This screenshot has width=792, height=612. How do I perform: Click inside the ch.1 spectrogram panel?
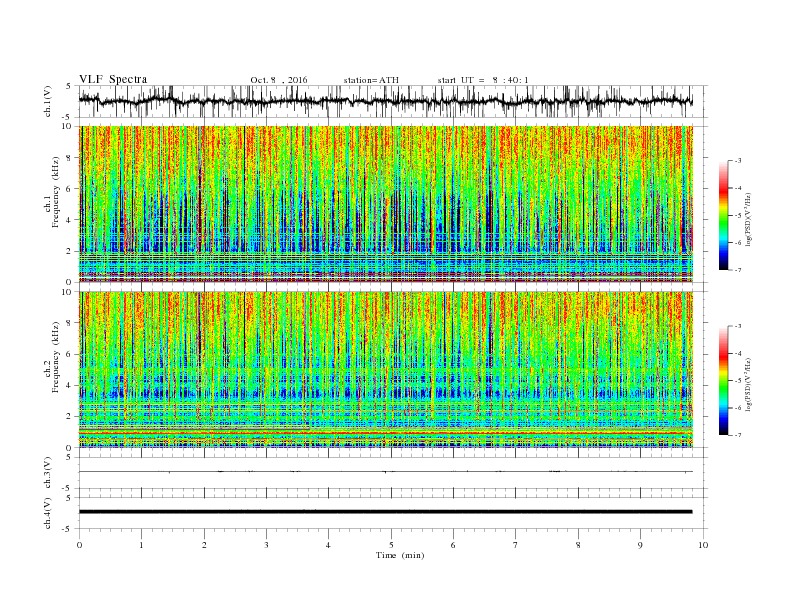(x=386, y=204)
